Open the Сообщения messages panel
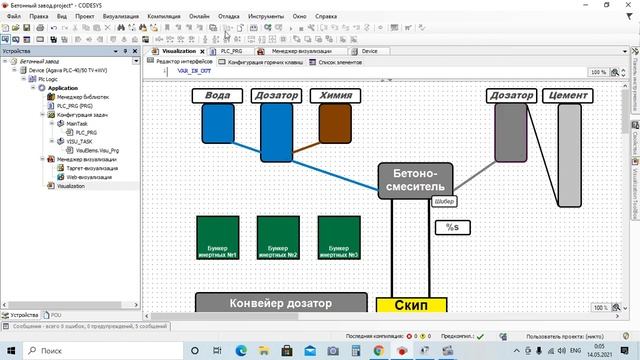Viewport: 640px width, 360px height. point(86,326)
